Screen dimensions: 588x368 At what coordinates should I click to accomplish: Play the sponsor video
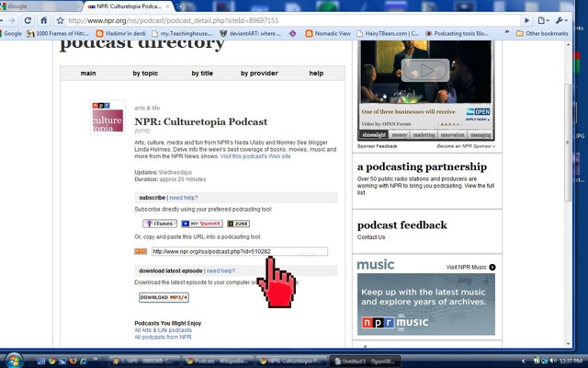[425, 70]
